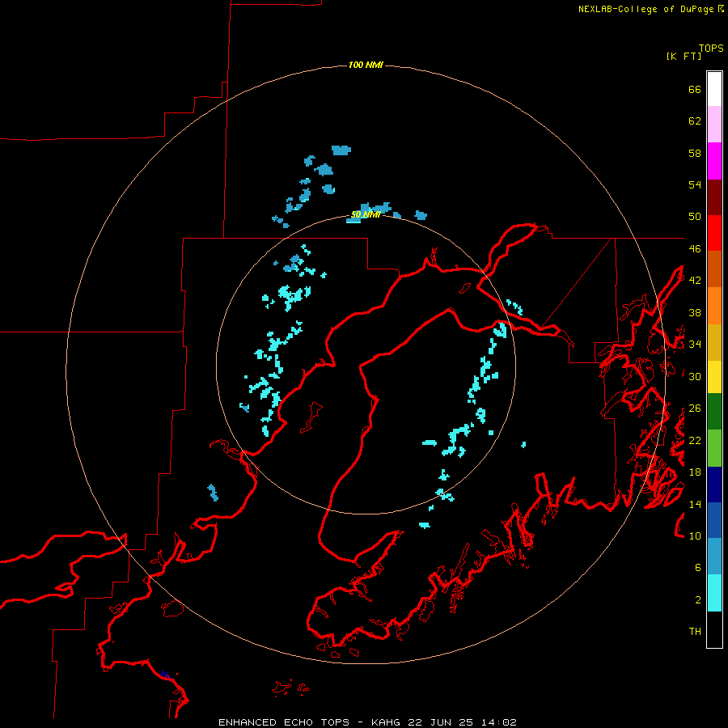The width and height of the screenshot is (728, 728).
Task: Click the legend value '42'
Action: [x=695, y=281]
